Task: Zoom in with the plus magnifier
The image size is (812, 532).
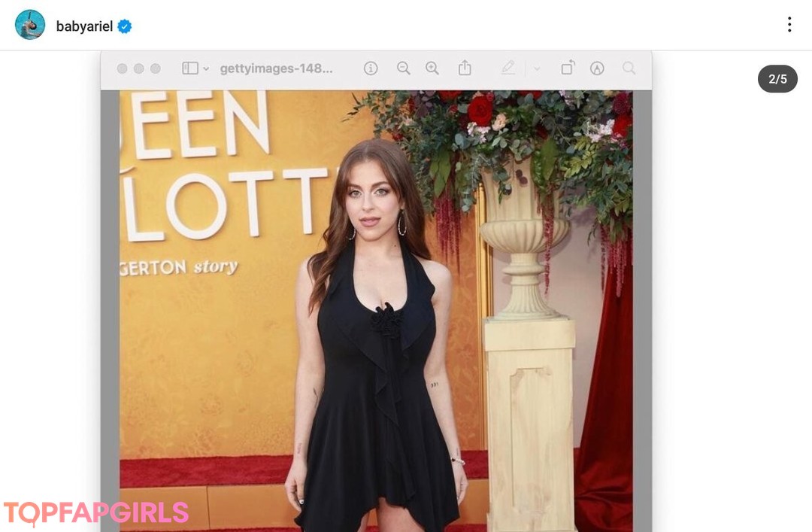Action: coord(432,68)
